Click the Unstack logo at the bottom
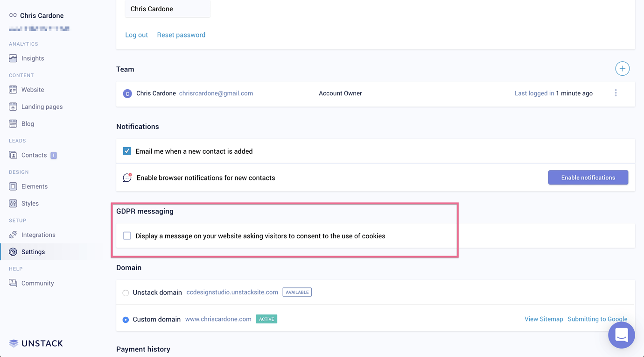This screenshot has width=644, height=357. (36, 343)
